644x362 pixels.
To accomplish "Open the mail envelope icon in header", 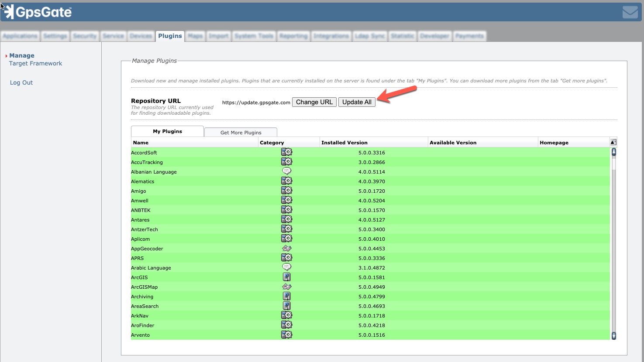I will pos(630,12).
